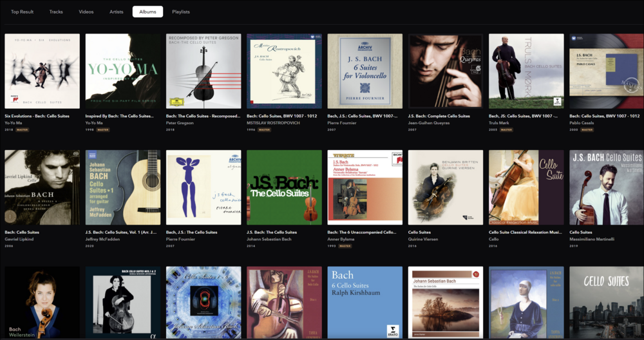Click the Massimiliano Martinelli artist link
Screen dimensions: 644x340
pyautogui.click(x=593, y=239)
